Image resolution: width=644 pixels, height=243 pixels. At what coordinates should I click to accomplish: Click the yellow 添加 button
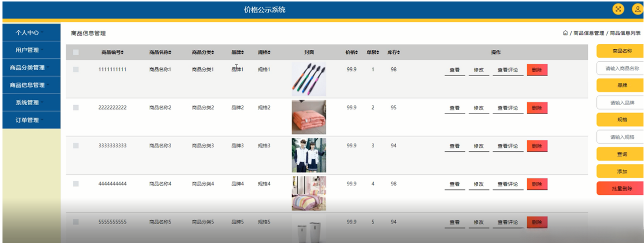(621, 171)
